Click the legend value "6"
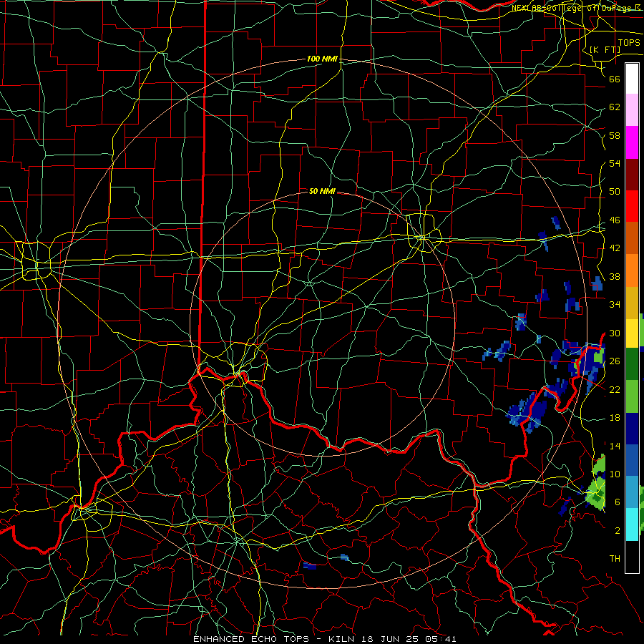This screenshot has width=644, height=644. pyautogui.click(x=618, y=502)
